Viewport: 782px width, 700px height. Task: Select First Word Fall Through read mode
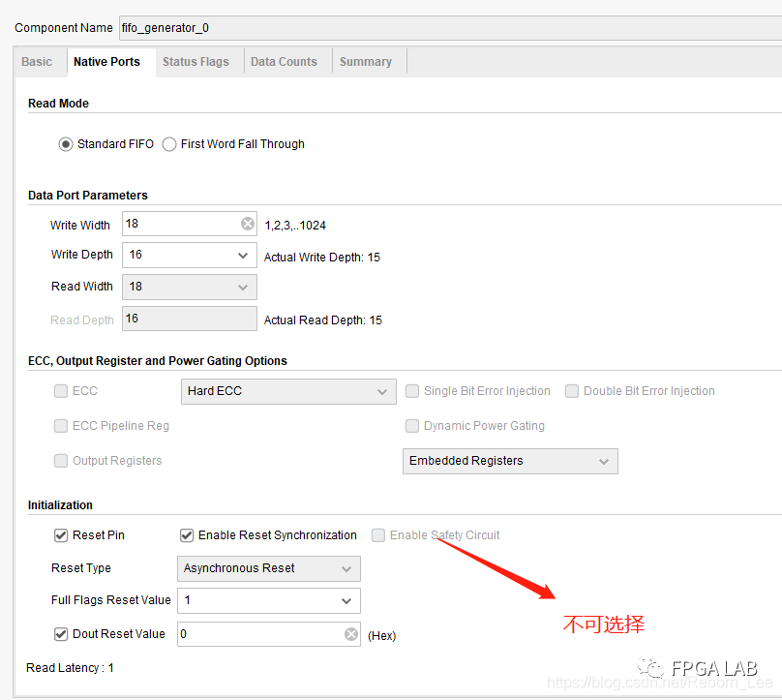(169, 144)
